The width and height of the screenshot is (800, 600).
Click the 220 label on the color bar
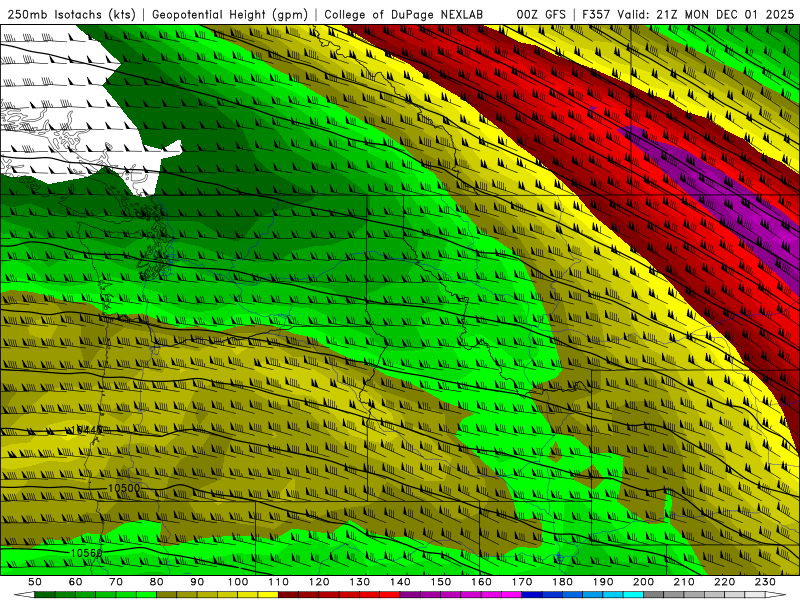[724, 582]
